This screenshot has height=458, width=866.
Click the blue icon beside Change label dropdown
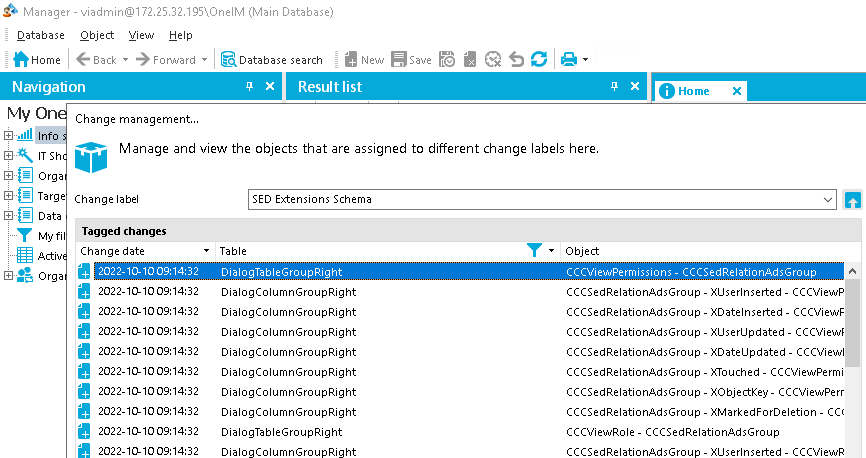(x=852, y=199)
